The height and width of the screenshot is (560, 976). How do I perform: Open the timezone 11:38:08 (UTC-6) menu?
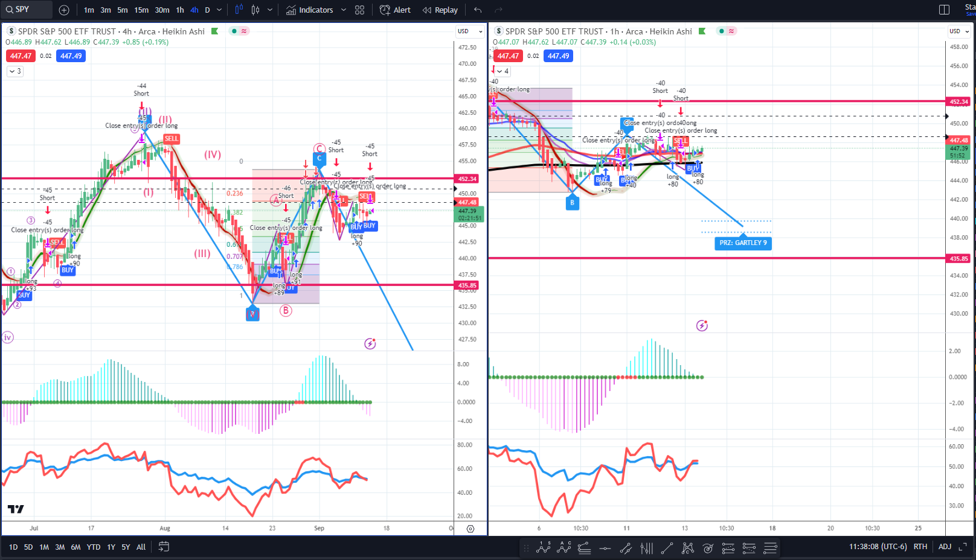[x=878, y=547]
